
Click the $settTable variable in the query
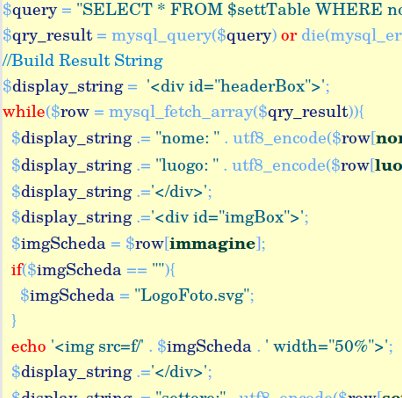[x=269, y=9]
